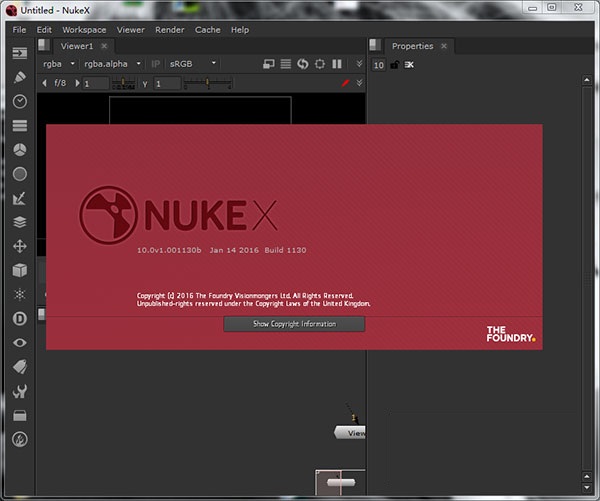Image resolution: width=600 pixels, height=501 pixels.
Task: Open the Transform nodes move-arrows icon
Action: click(20, 246)
